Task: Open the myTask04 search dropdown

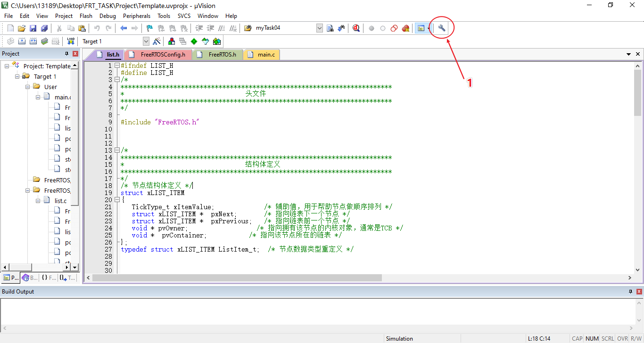Action: pyautogui.click(x=319, y=28)
